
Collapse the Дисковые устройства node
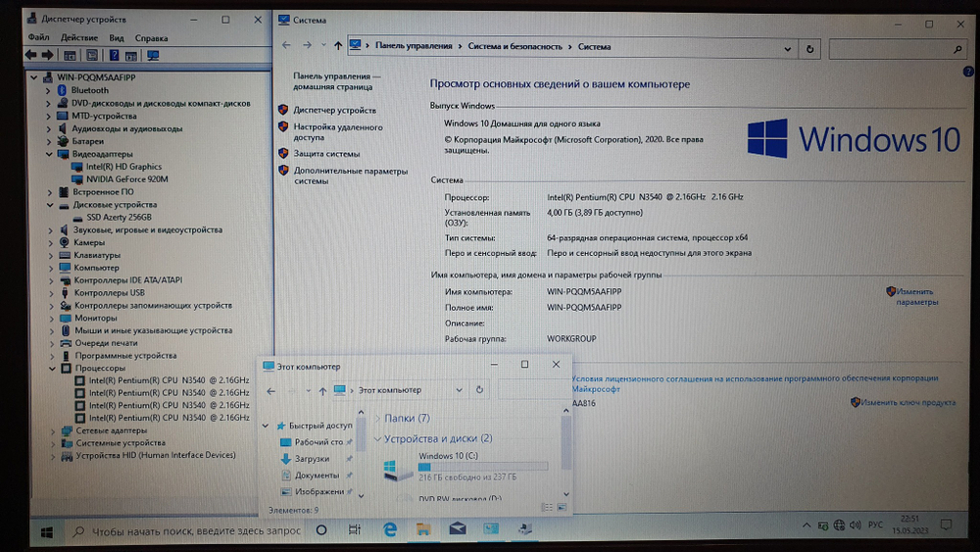(x=50, y=204)
